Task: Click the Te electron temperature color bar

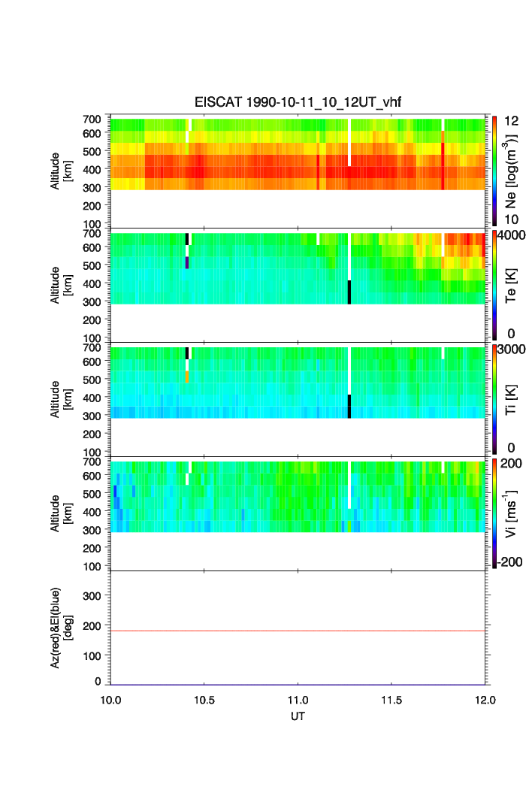Action: [x=494, y=285]
